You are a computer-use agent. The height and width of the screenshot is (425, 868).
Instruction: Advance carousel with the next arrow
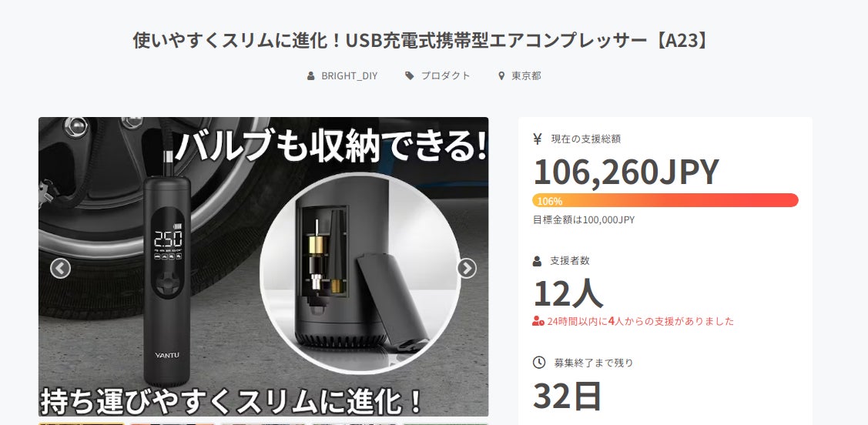[x=467, y=269]
